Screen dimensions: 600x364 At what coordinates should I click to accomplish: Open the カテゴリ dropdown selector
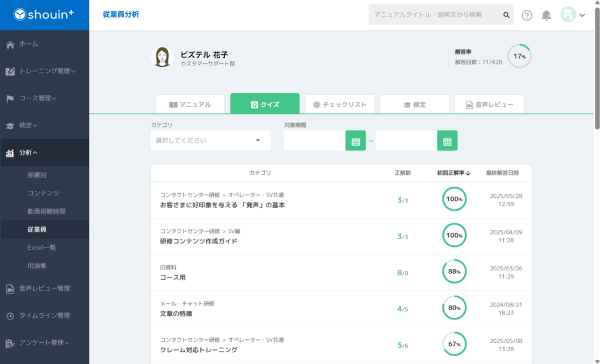210,140
